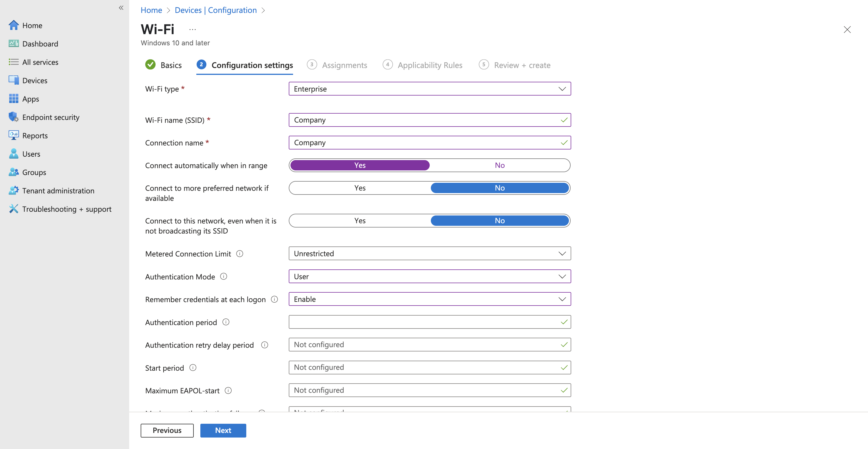The image size is (868, 449).
Task: Open the Dashboard sidebar item
Action: tap(40, 44)
